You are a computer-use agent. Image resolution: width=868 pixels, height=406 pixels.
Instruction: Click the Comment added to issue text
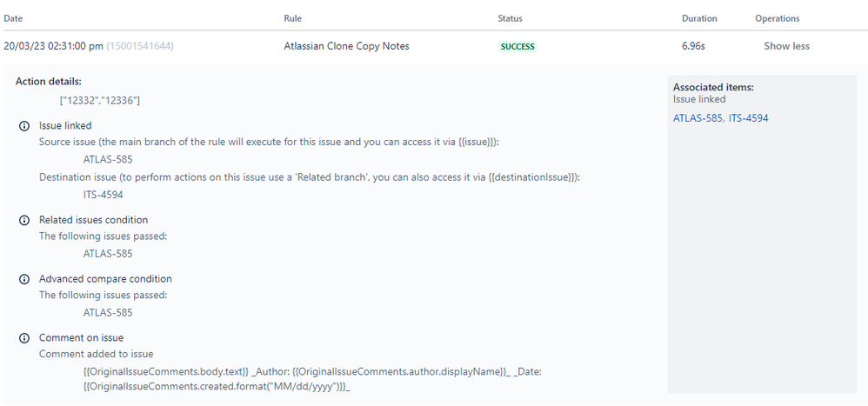97,354
